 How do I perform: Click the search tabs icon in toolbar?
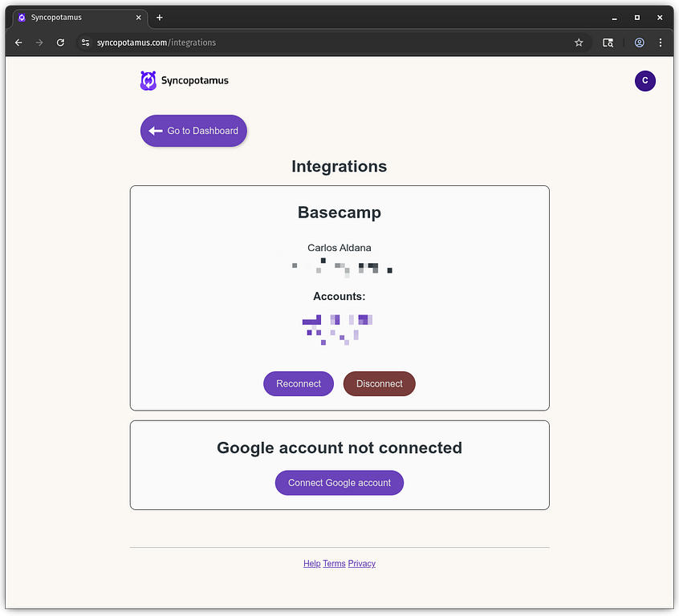click(608, 43)
